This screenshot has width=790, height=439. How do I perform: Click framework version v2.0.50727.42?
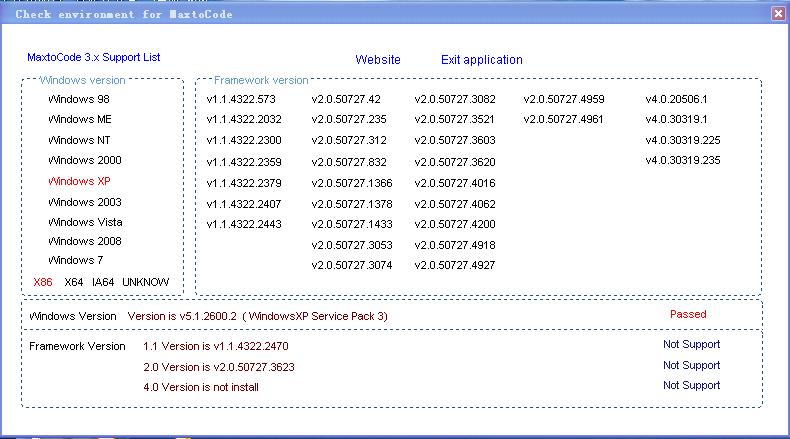click(346, 99)
